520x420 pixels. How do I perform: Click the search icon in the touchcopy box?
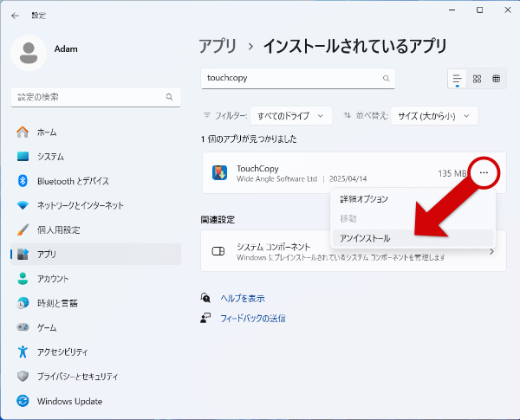(386, 79)
